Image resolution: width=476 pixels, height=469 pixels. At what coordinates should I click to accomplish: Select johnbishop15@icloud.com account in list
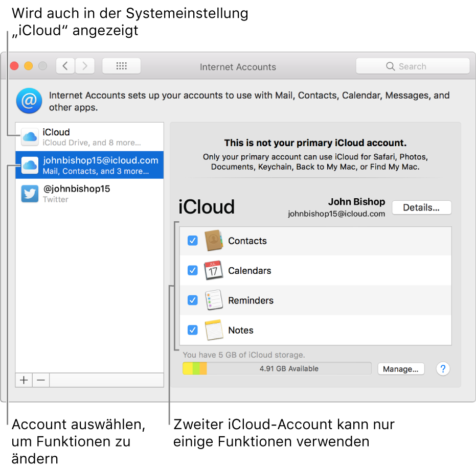pyautogui.click(x=89, y=165)
